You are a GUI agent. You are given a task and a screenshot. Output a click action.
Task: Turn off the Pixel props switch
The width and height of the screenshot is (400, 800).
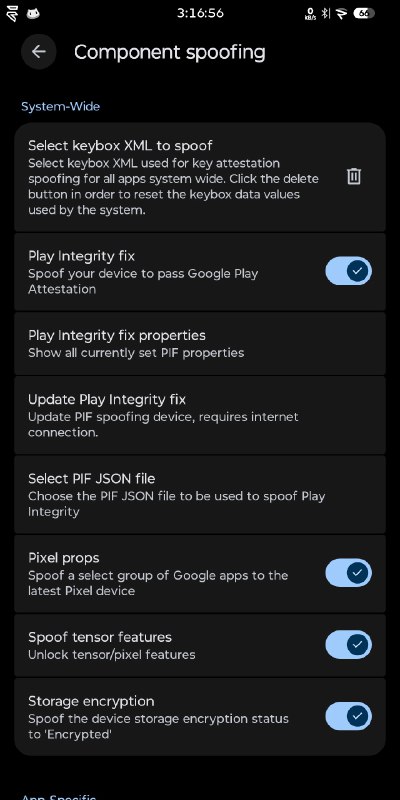point(348,573)
